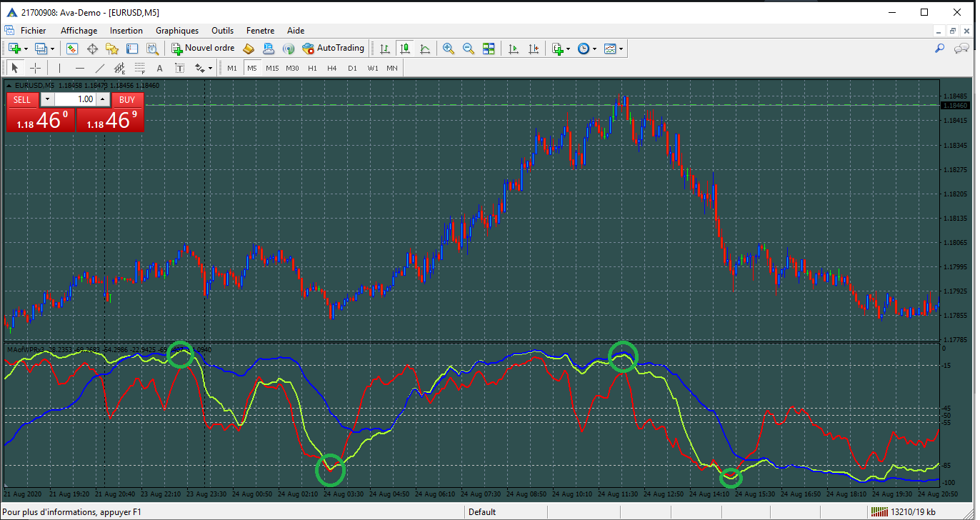Pick the trendline drawing tool
The height and width of the screenshot is (520, 980).
coord(99,68)
